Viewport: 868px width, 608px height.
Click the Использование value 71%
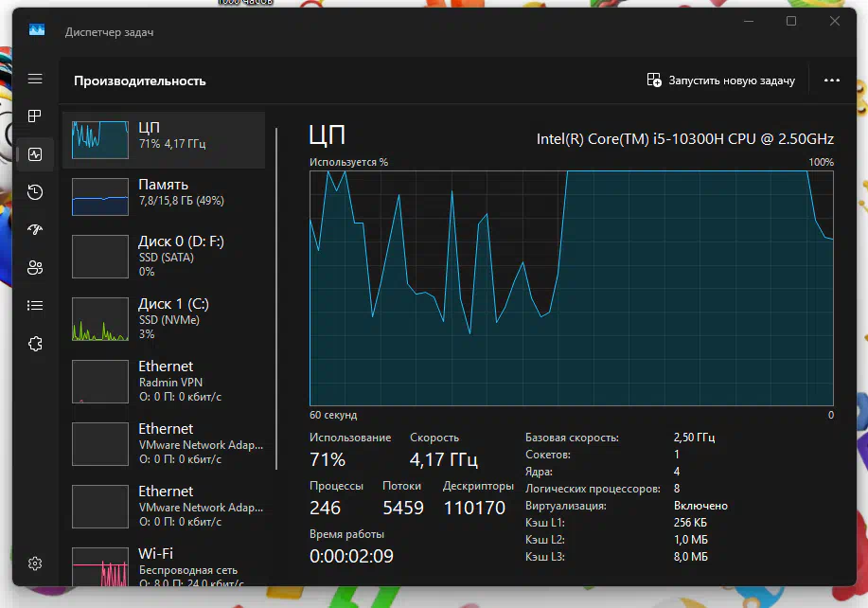tap(328, 459)
